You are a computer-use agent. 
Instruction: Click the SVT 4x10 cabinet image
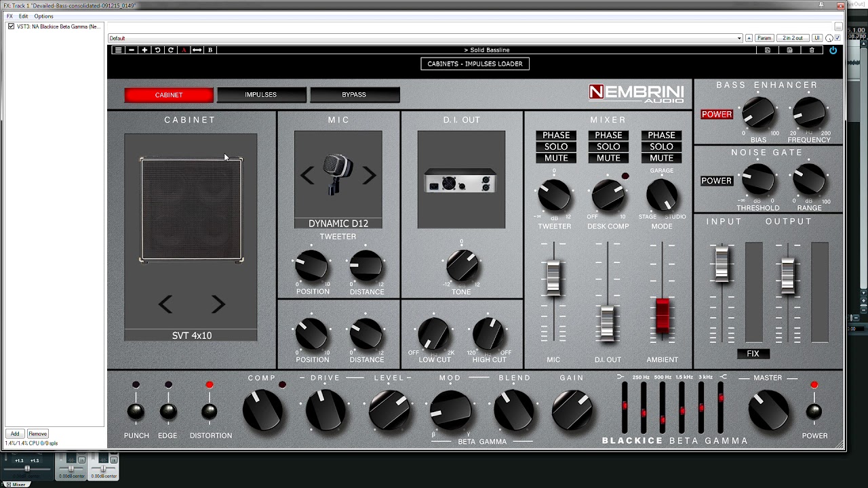coord(191,209)
